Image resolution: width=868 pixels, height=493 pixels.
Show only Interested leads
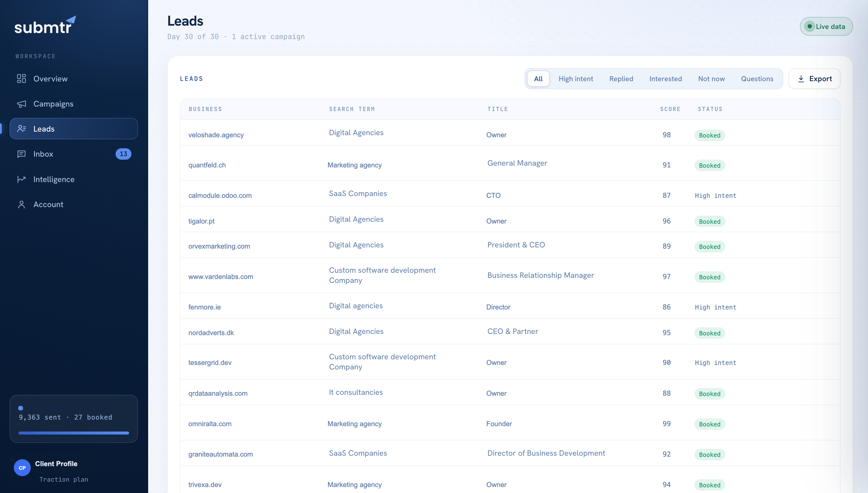(665, 79)
